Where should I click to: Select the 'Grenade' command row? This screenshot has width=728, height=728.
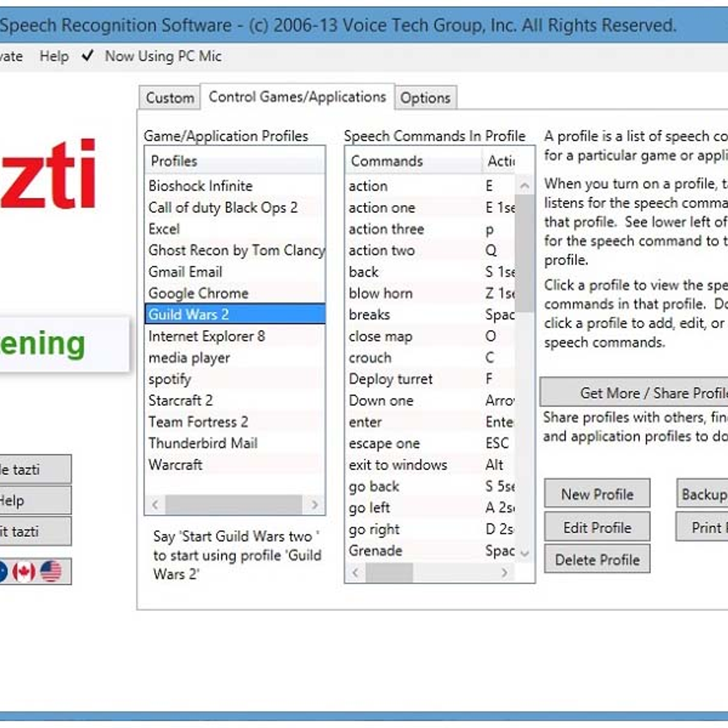coord(430,550)
